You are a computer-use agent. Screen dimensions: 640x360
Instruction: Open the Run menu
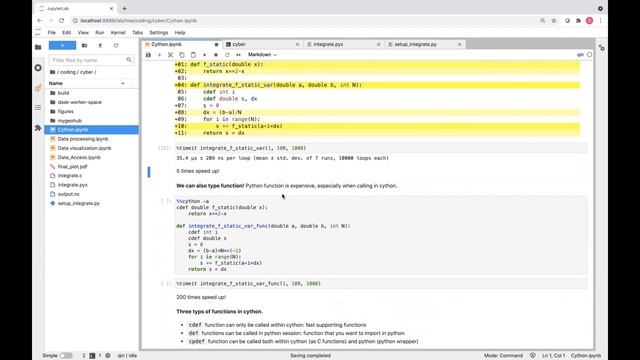pos(100,33)
